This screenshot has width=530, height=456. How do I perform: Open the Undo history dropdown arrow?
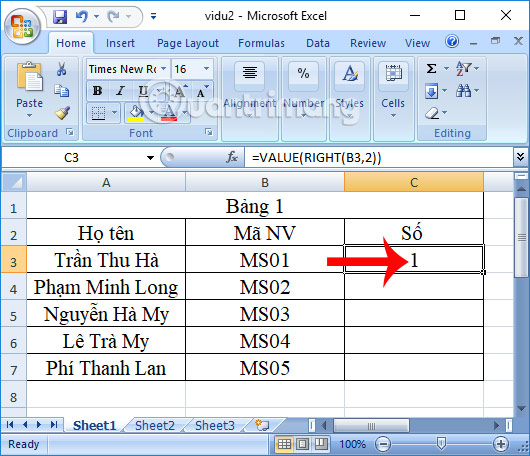pyautogui.click(x=97, y=16)
